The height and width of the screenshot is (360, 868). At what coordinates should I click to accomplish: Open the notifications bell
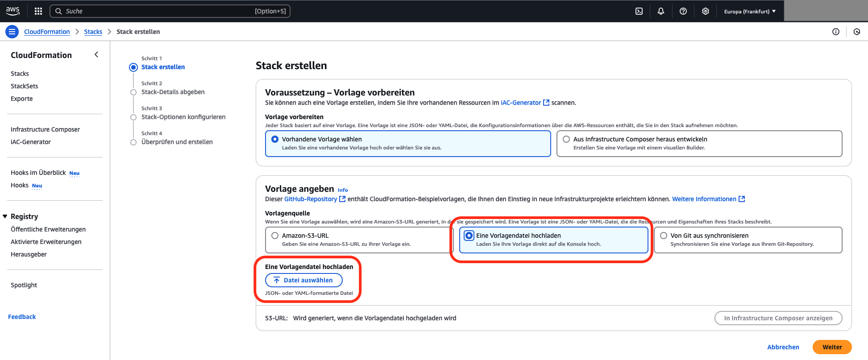(661, 11)
